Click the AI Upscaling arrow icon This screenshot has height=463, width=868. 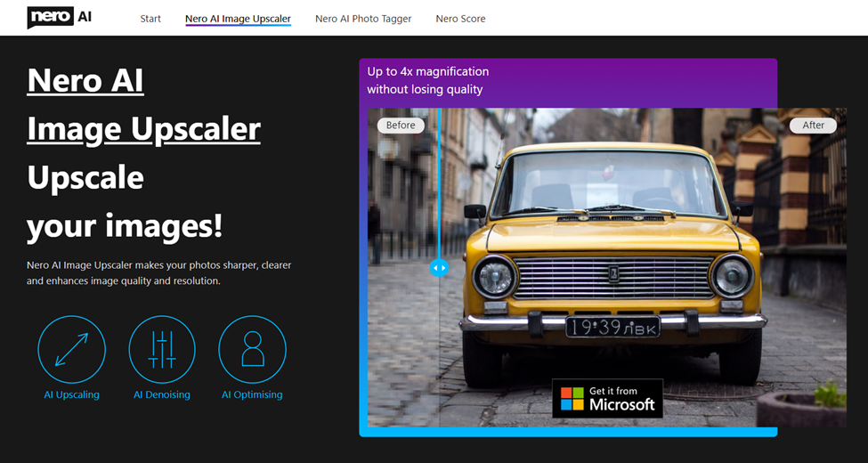point(71,349)
